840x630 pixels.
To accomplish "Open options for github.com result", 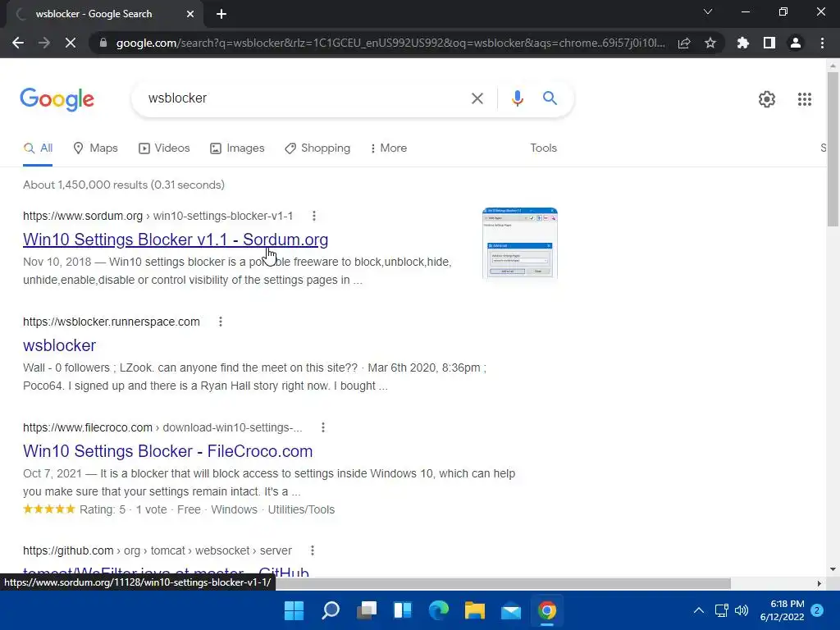I will pyautogui.click(x=313, y=550).
